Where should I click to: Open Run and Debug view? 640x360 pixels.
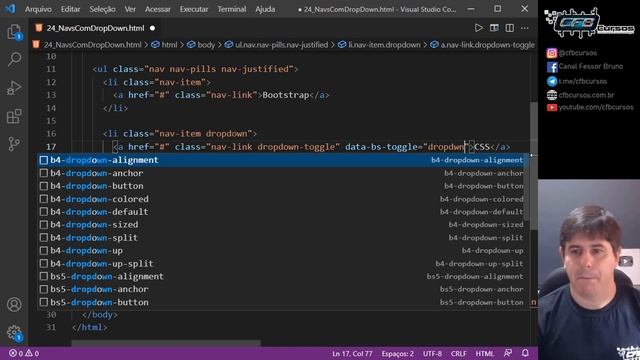point(14,88)
